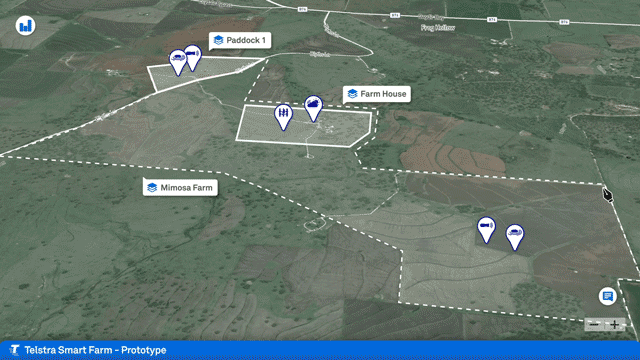Viewport: 640px width, 360px height.
Task: Click the Telstra logo in the footer
Action: [x=15, y=350]
